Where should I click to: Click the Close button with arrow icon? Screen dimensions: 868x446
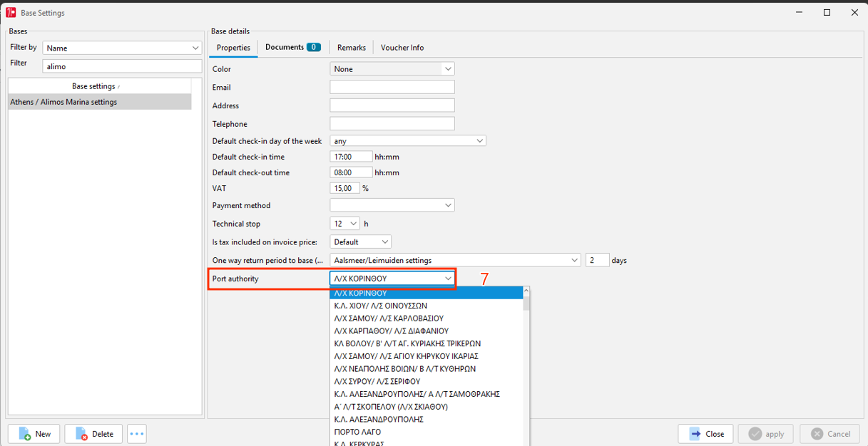tap(706, 434)
